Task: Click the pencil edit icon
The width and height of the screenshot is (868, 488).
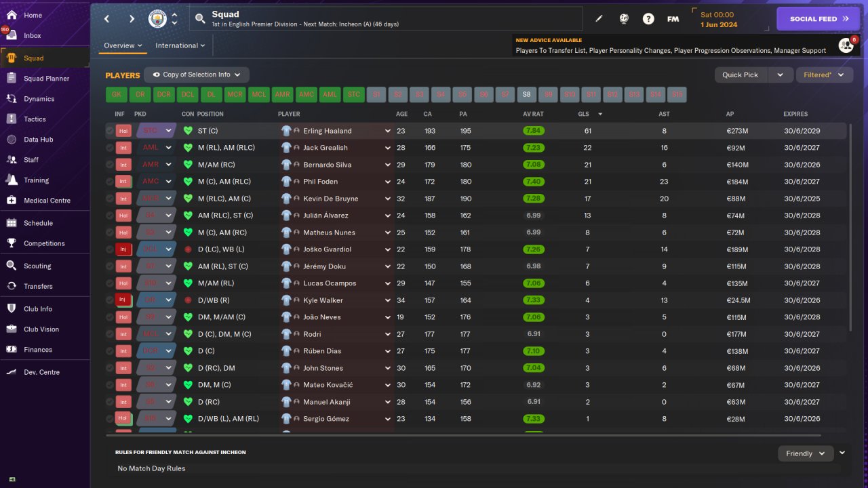Action: 599,19
